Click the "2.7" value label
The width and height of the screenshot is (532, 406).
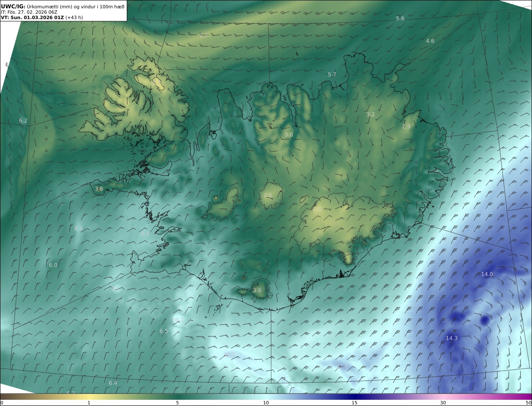(204, 36)
